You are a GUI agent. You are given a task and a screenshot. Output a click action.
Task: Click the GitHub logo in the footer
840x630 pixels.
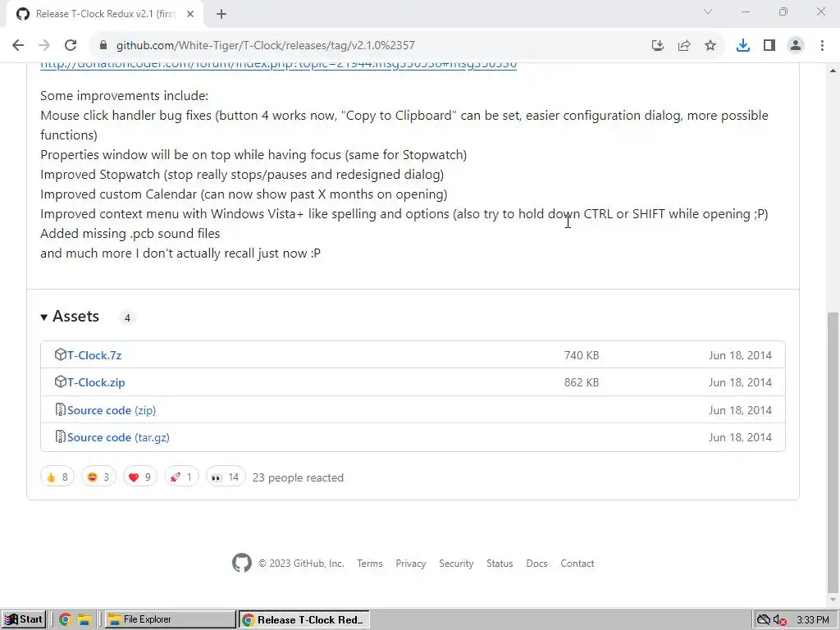242,563
